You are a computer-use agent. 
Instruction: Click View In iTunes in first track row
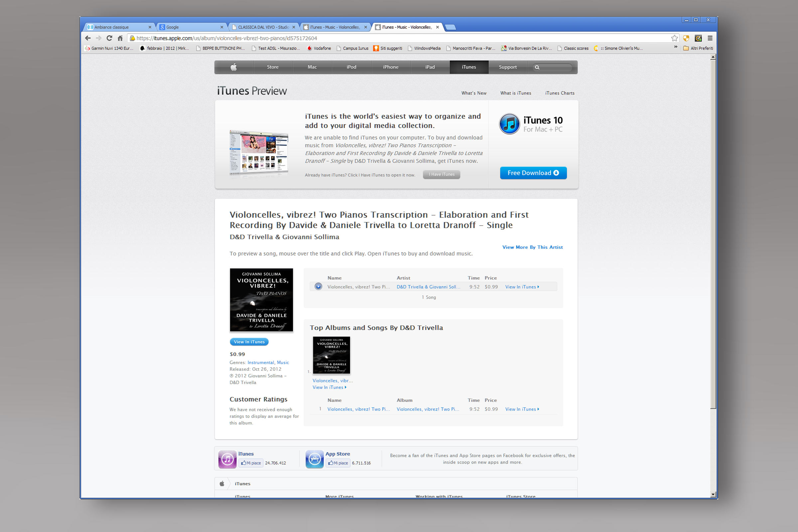[x=522, y=287]
